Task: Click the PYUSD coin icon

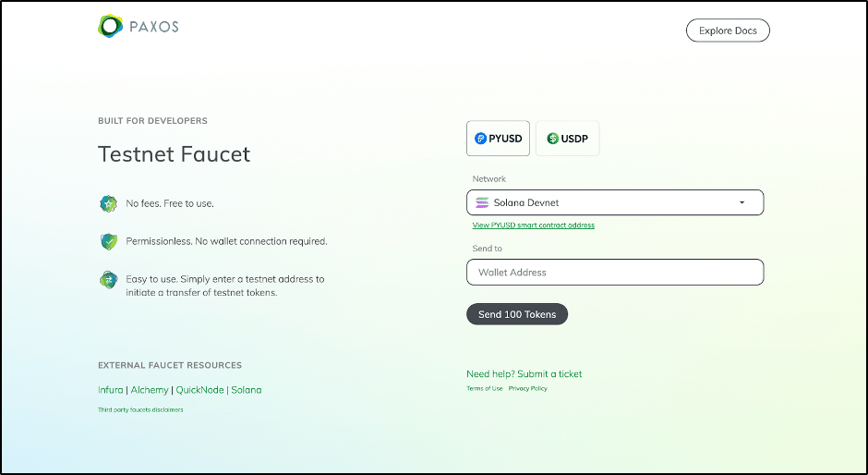Action: coord(480,139)
